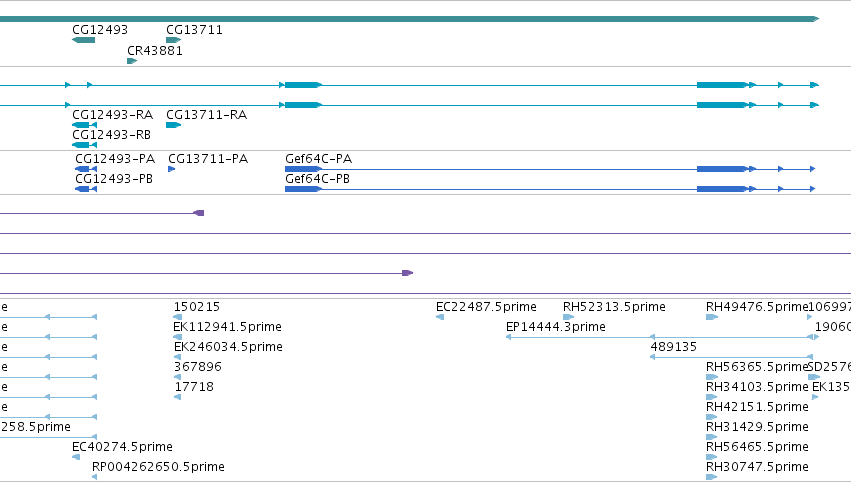Select the RH52313.5prime EST marker
This screenshot has height=482, width=851.
point(568,317)
